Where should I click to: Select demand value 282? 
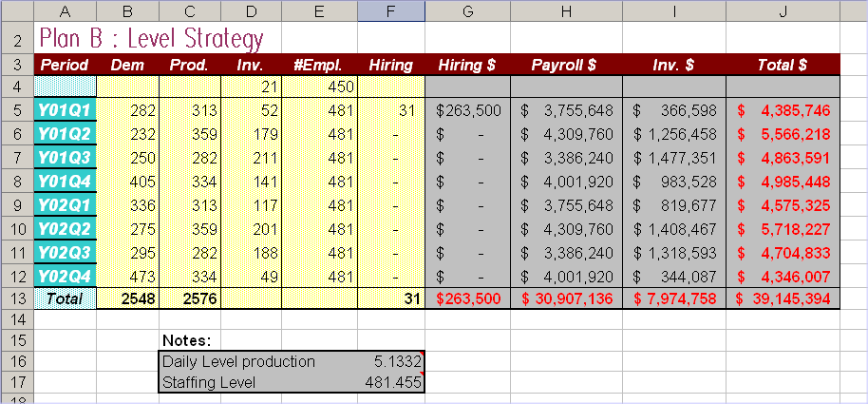pos(127,110)
